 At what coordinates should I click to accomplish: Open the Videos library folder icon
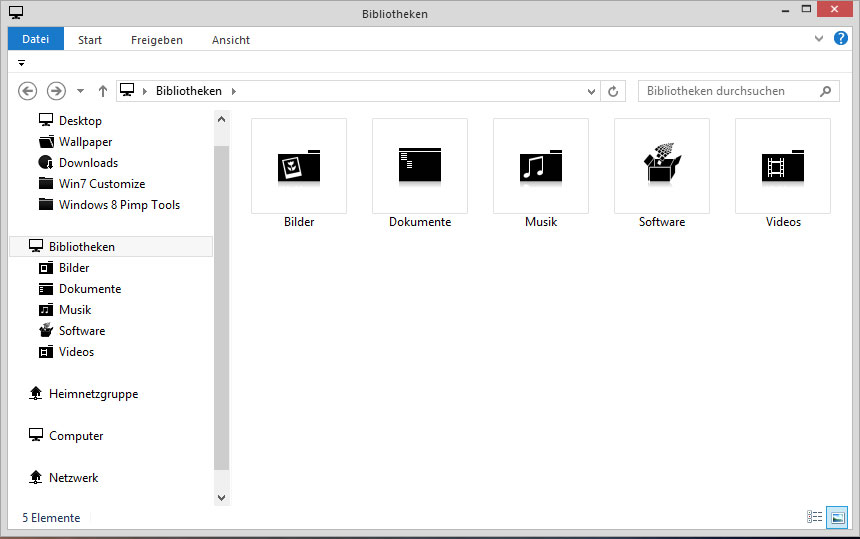tap(783, 166)
